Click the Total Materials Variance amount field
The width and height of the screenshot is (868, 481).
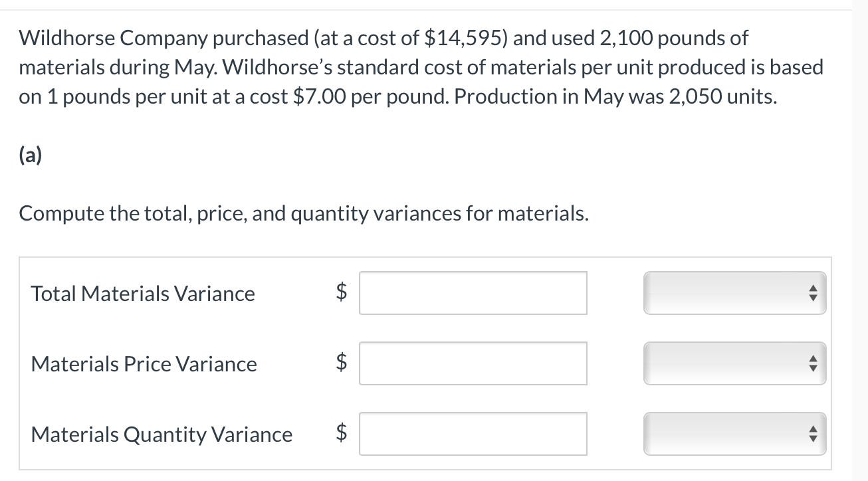(473, 293)
